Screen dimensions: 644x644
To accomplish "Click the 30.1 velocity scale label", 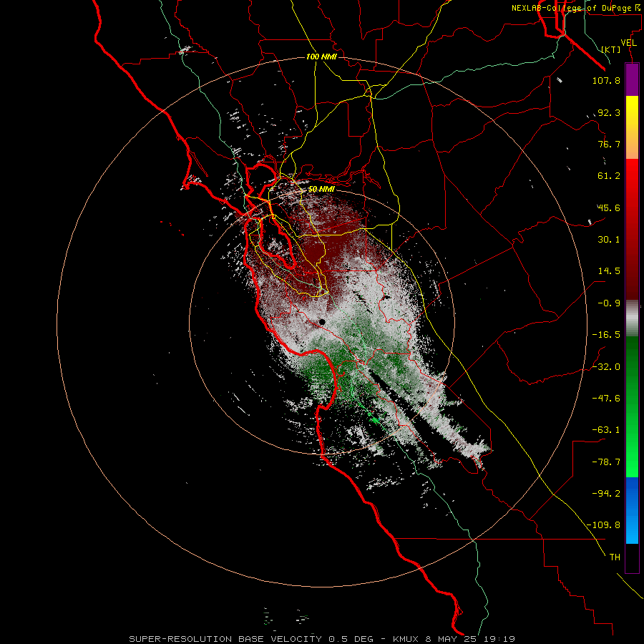I will point(609,240).
